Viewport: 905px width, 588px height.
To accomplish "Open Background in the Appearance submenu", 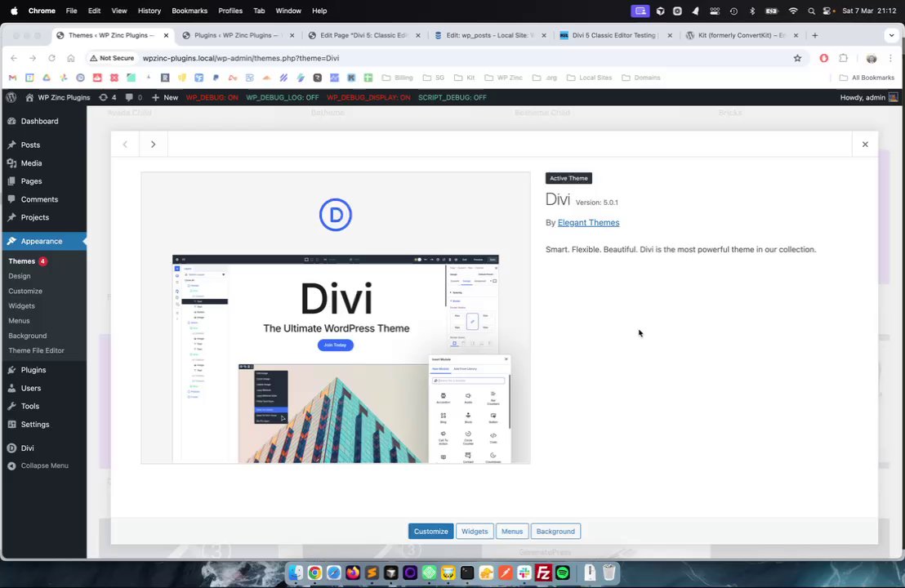I will click(x=28, y=336).
